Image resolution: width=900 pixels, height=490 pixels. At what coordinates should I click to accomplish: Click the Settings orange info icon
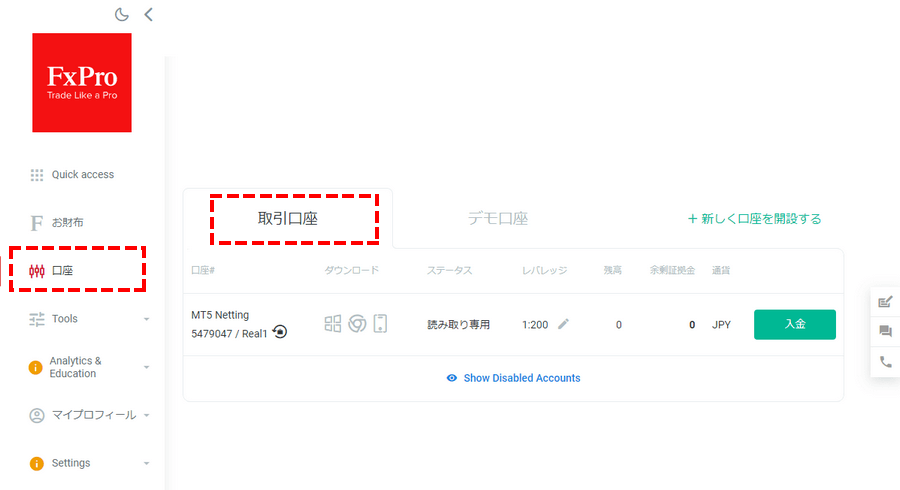37,464
